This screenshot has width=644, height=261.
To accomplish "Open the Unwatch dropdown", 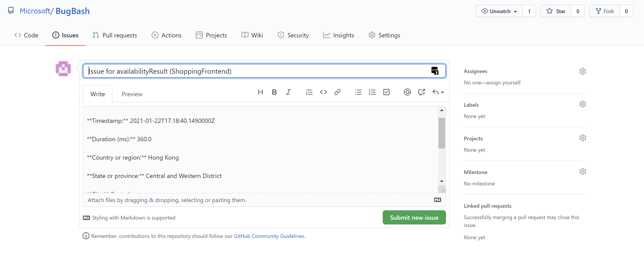I will click(x=499, y=11).
